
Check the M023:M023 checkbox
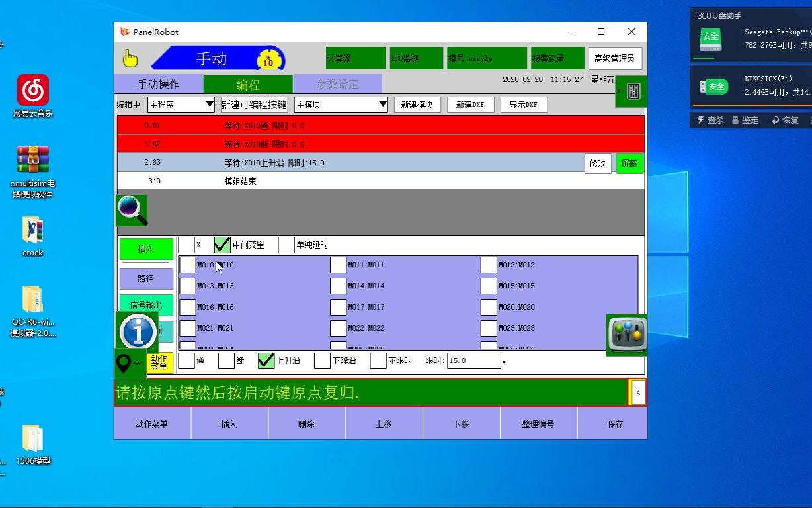489,328
